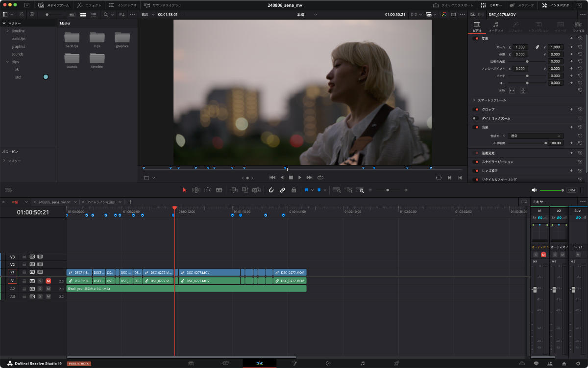This screenshot has height=368, width=588.
Task: Select the 240806_sena_mv_v1 timeline tab
Action: point(54,202)
